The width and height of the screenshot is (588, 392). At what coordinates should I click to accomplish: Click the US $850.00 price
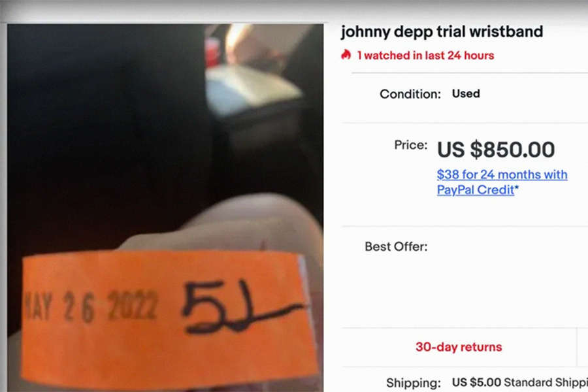(496, 150)
